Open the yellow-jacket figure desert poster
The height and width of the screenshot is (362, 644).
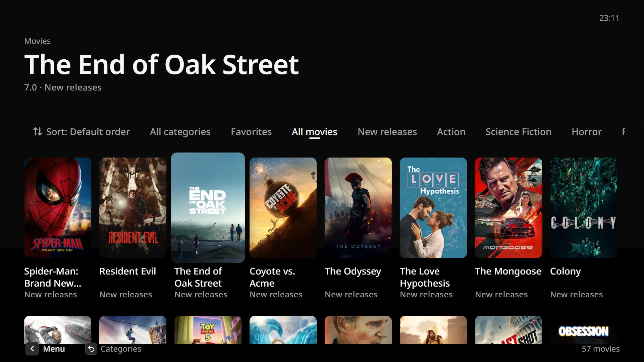coord(433,330)
